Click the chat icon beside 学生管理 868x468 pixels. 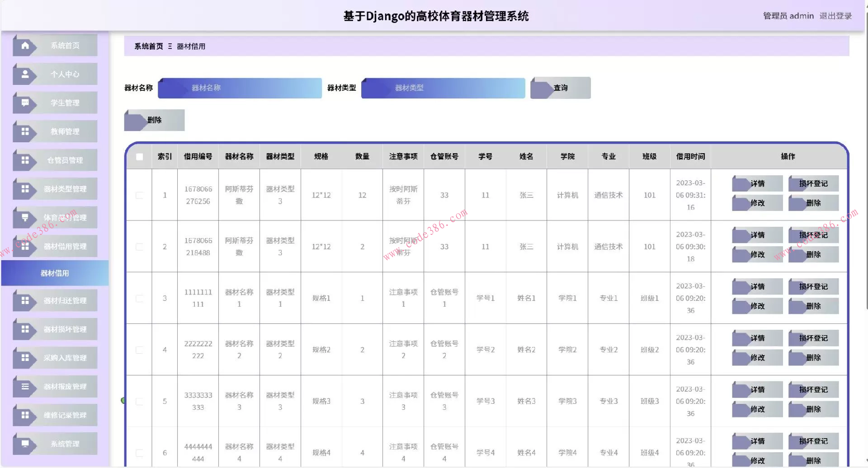(x=25, y=103)
